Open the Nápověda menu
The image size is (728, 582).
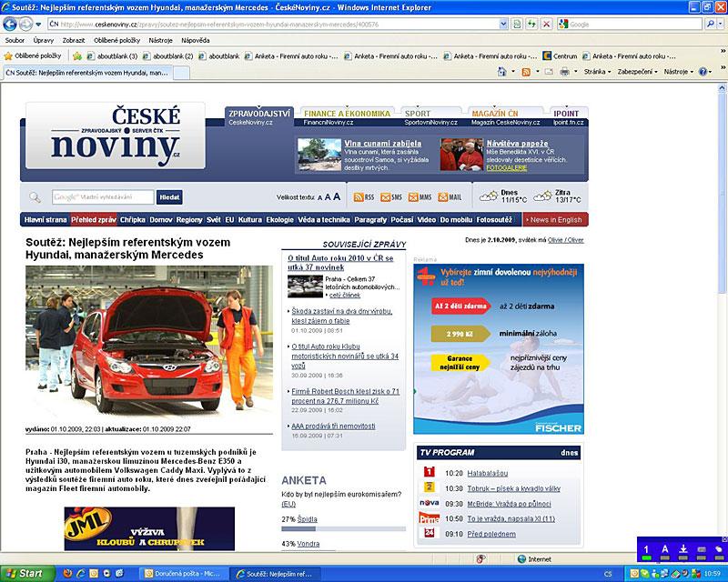click(x=195, y=40)
